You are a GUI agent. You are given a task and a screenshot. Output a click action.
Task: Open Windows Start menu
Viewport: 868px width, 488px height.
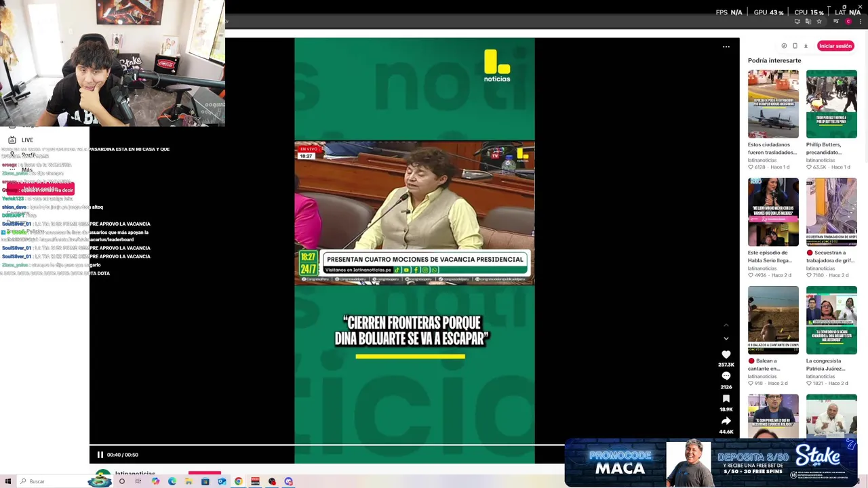click(x=8, y=481)
